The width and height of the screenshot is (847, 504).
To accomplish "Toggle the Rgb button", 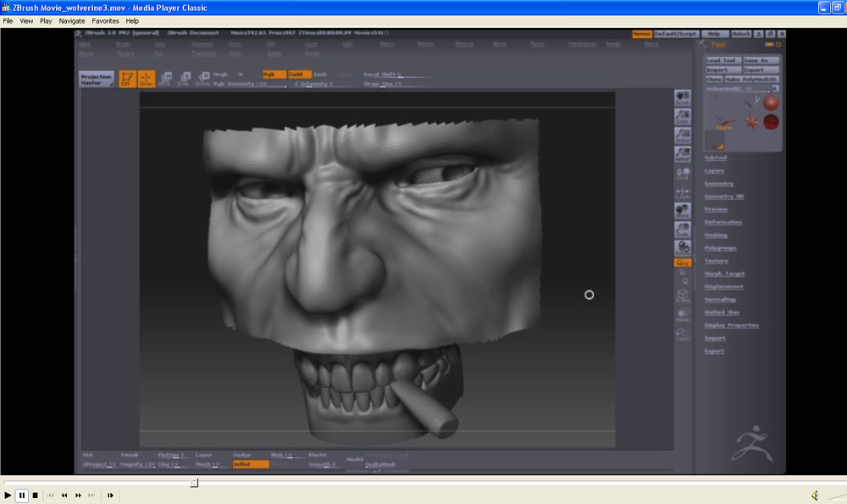I will click(x=274, y=75).
